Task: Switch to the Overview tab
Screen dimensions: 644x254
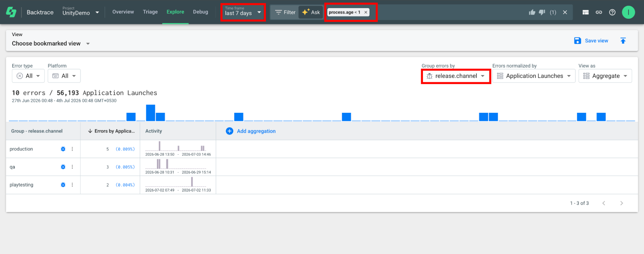Action: coord(123,12)
